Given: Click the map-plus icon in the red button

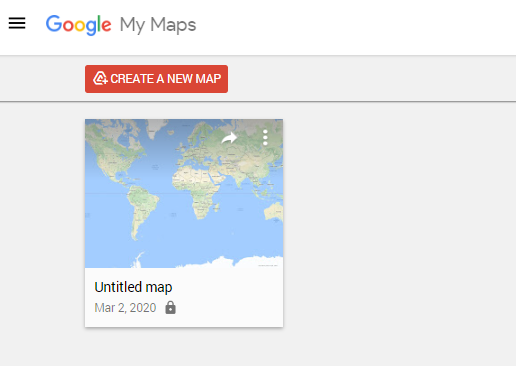Looking at the screenshot, I should click(100, 78).
